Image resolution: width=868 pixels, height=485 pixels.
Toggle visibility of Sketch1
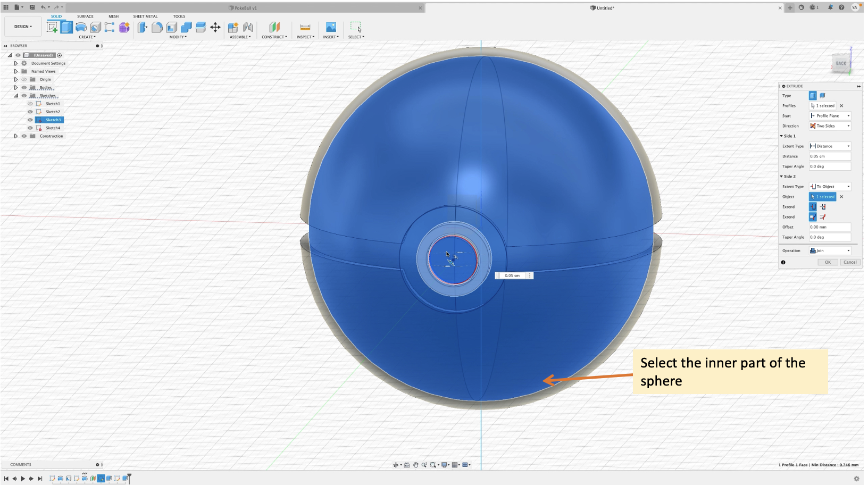(x=30, y=104)
